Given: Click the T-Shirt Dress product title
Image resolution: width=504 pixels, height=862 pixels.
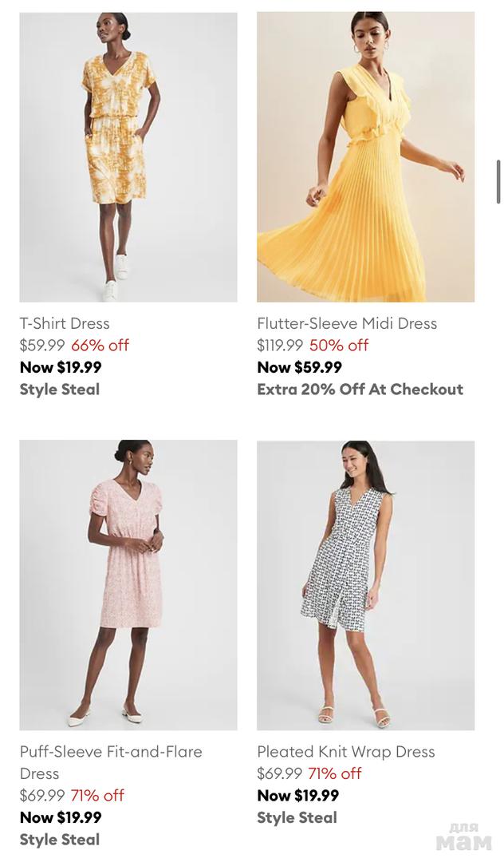Looking at the screenshot, I should pyautogui.click(x=65, y=323).
